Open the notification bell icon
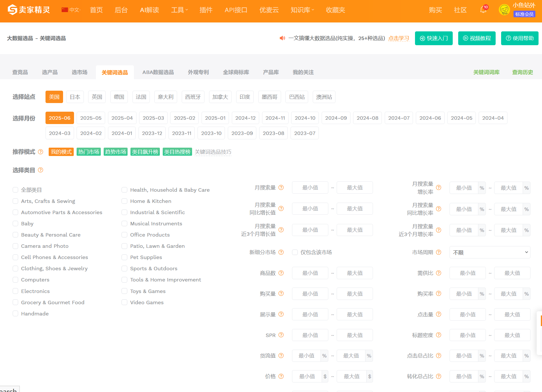 [483, 10]
